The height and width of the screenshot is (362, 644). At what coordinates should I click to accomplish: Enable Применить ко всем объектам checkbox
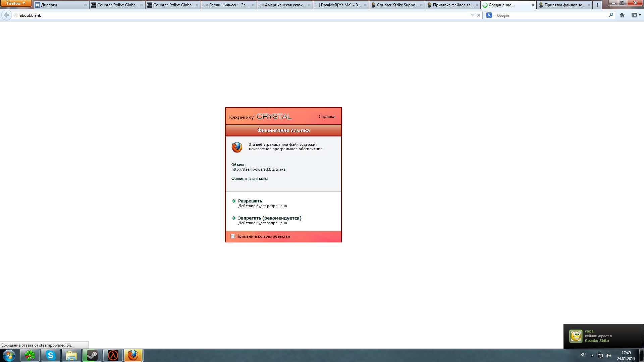click(x=232, y=236)
